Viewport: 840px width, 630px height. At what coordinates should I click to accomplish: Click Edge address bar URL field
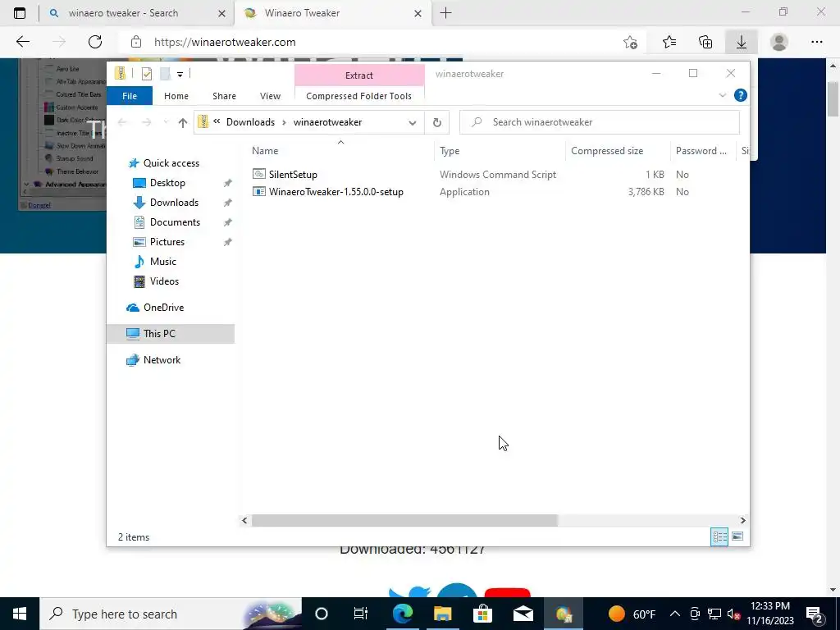(370, 42)
